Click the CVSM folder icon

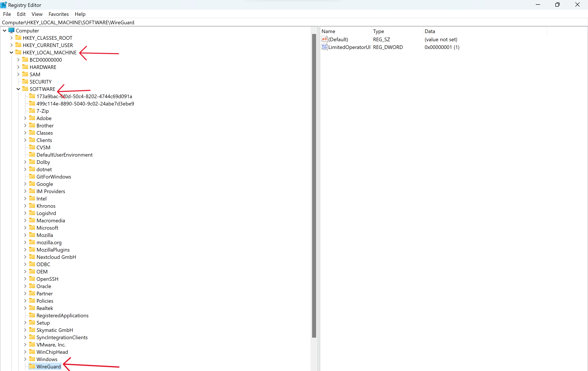coord(32,147)
